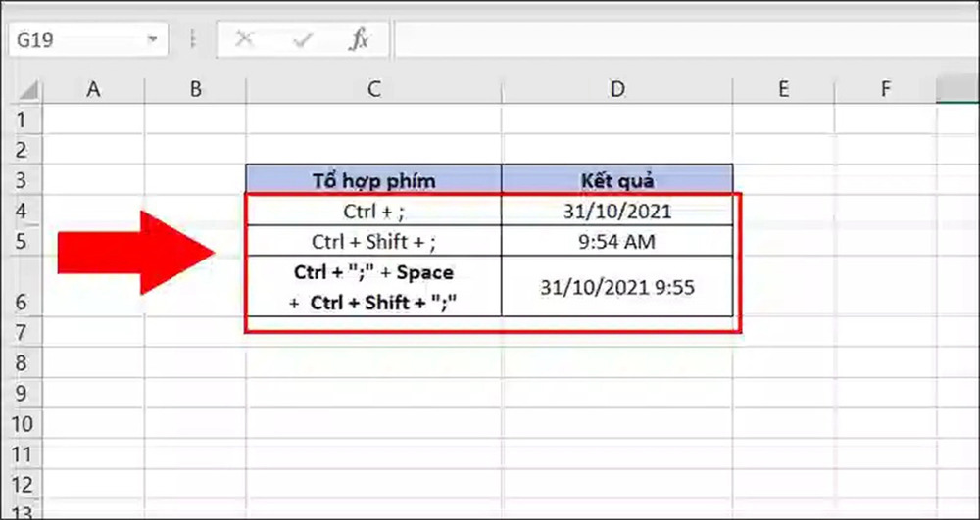Select row 6 header

coord(22,286)
